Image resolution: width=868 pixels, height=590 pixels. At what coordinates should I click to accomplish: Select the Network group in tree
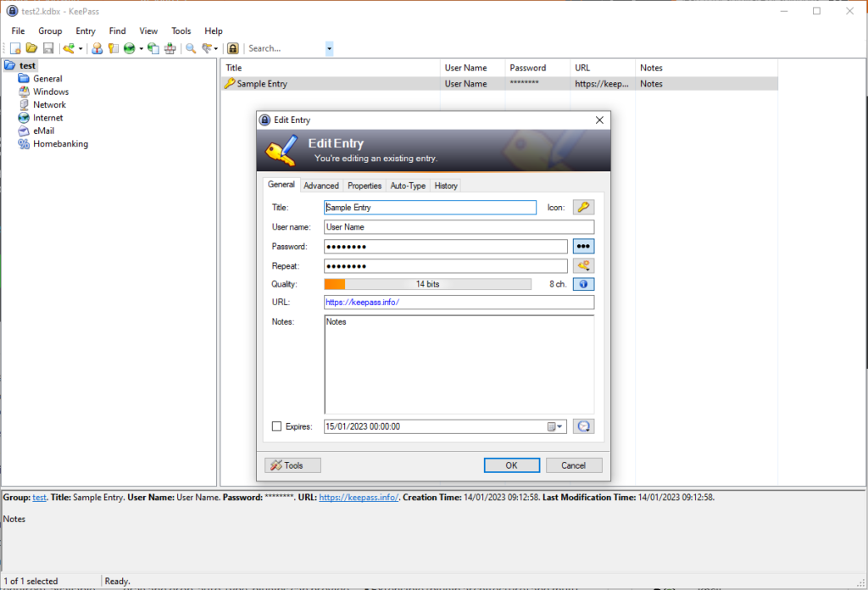coord(49,104)
